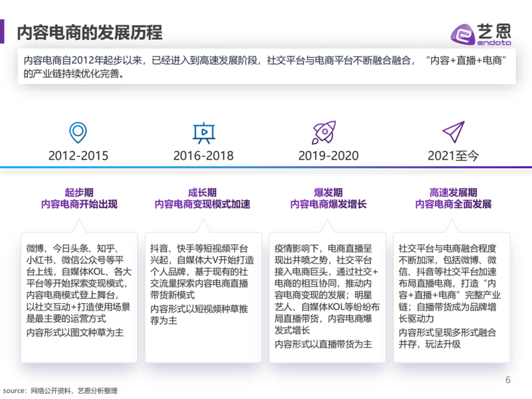The width and height of the screenshot is (532, 399).
Task: Click the 2021至今 timeline label
Action: [453, 156]
